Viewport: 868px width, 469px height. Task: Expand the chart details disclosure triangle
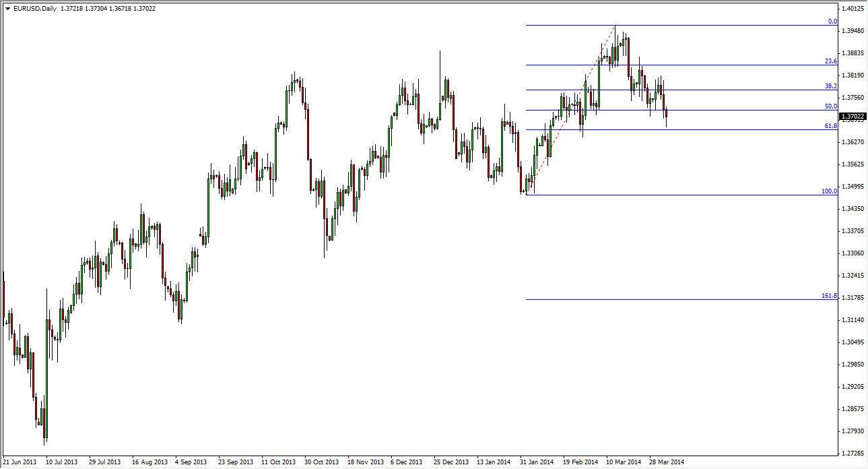pos(7,9)
